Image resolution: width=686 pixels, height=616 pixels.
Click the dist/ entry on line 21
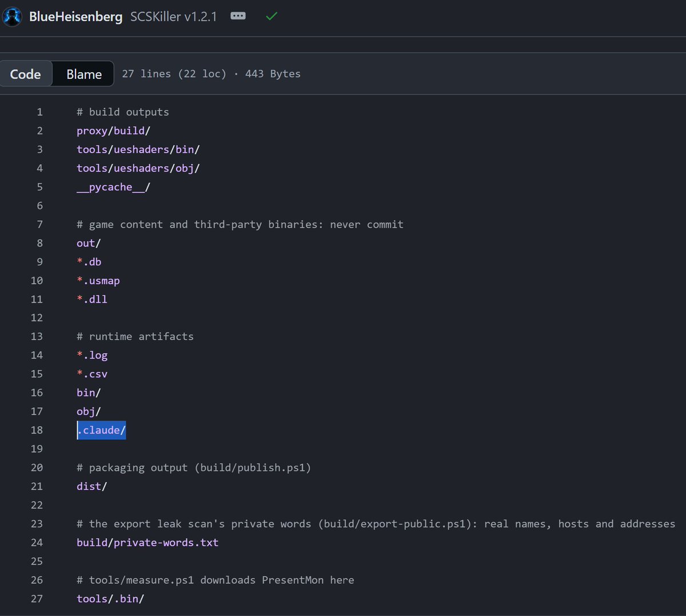[x=92, y=486]
